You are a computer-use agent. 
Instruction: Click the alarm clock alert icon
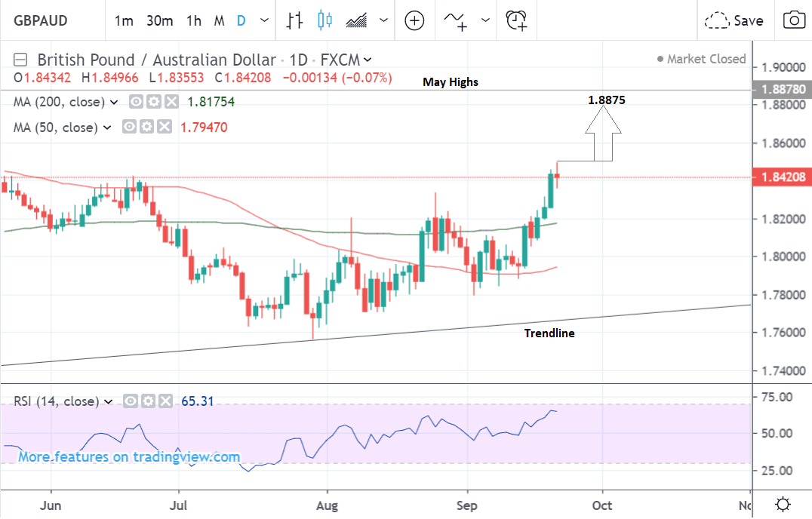tap(517, 20)
